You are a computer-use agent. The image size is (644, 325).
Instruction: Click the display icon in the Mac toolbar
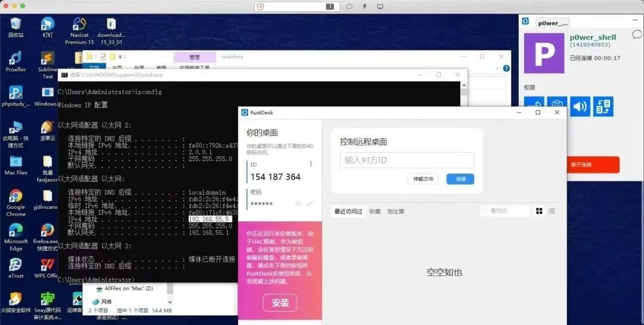coord(380,7)
